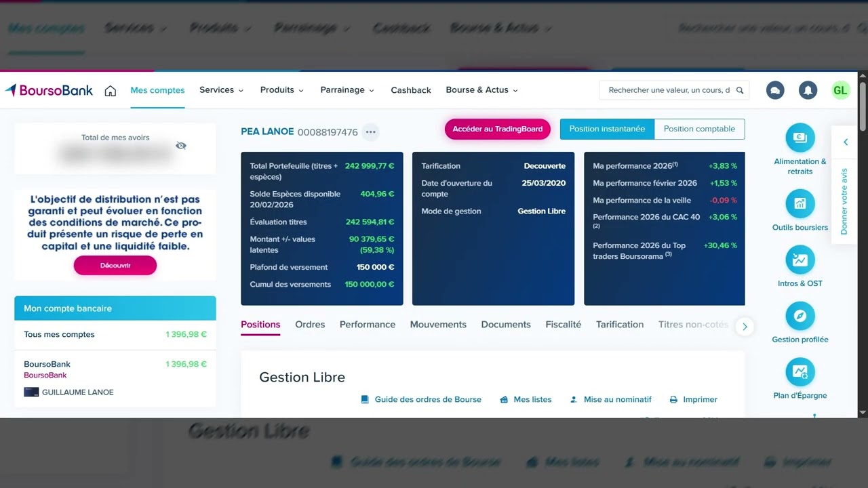Show more tabs with the right arrow
868x488 pixels.
[x=745, y=327]
